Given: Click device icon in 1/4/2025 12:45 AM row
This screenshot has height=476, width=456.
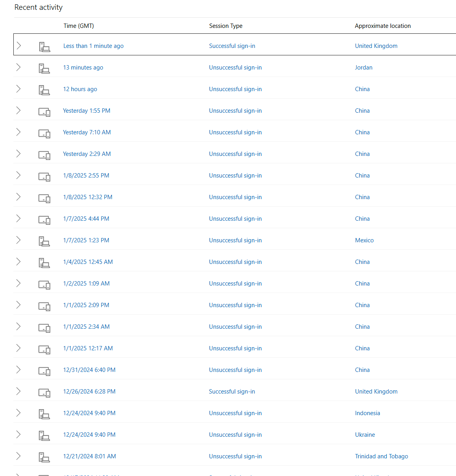Looking at the screenshot, I should [44, 263].
